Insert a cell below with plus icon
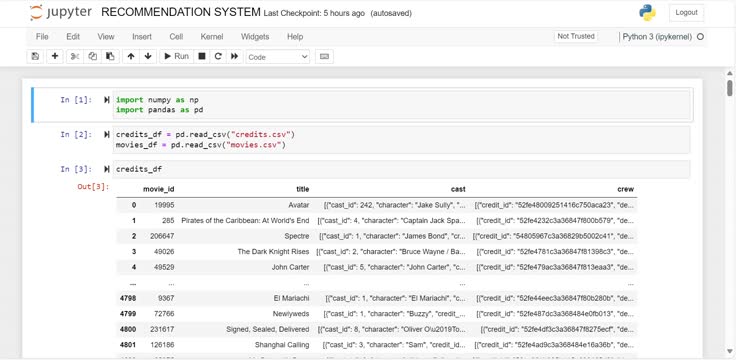736x360 pixels. pos(55,56)
